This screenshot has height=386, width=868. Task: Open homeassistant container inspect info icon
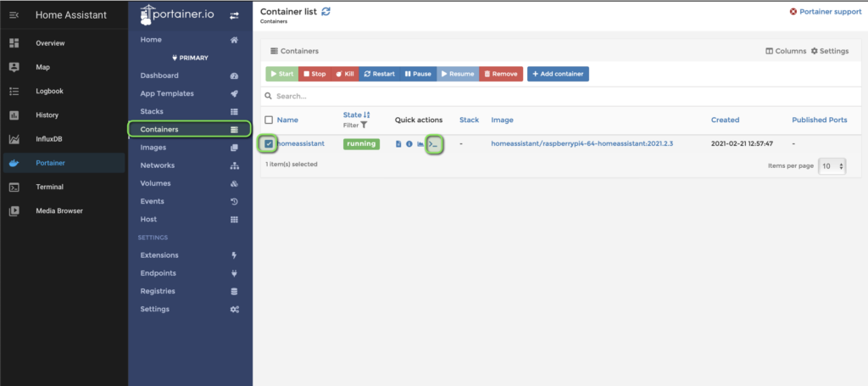tap(409, 144)
